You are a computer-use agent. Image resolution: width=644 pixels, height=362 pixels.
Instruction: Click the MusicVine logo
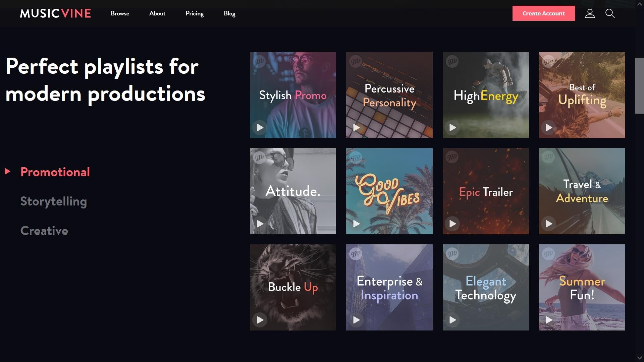[x=55, y=13]
